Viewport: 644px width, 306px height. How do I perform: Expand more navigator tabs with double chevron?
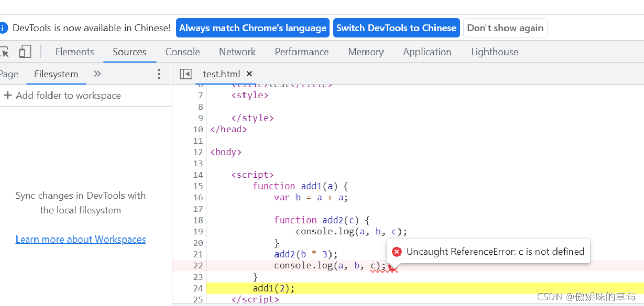97,74
